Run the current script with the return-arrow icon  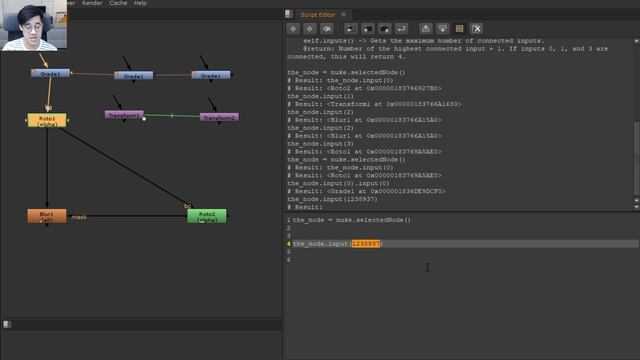point(401,29)
